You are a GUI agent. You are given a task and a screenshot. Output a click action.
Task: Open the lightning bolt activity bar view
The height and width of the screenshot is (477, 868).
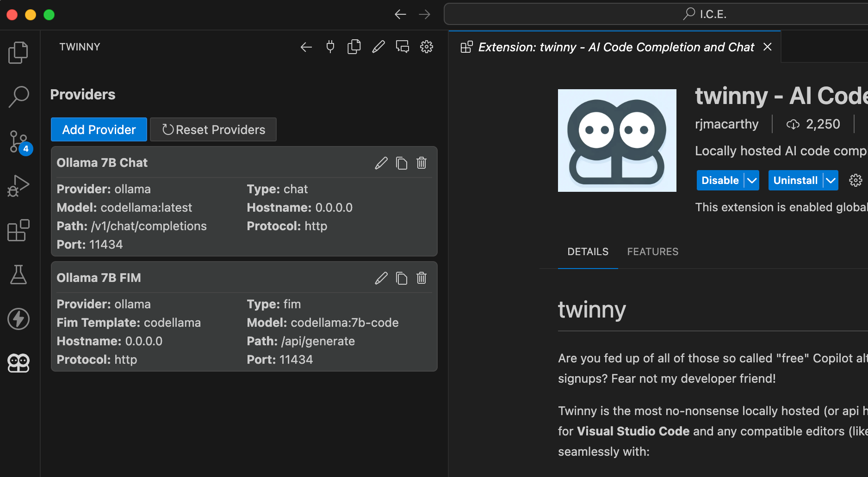pyautogui.click(x=19, y=319)
